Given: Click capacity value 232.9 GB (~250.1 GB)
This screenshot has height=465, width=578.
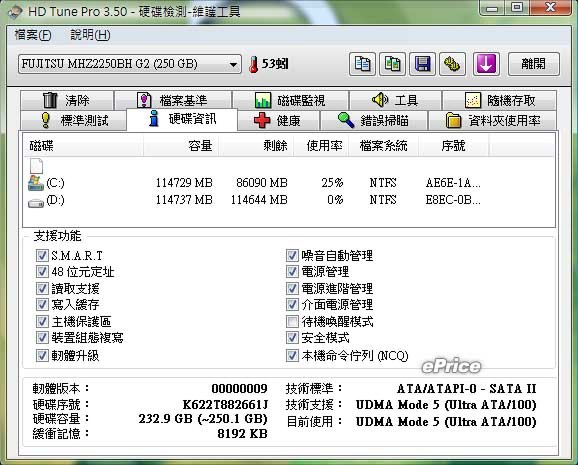Looking at the screenshot, I should coord(203,419).
